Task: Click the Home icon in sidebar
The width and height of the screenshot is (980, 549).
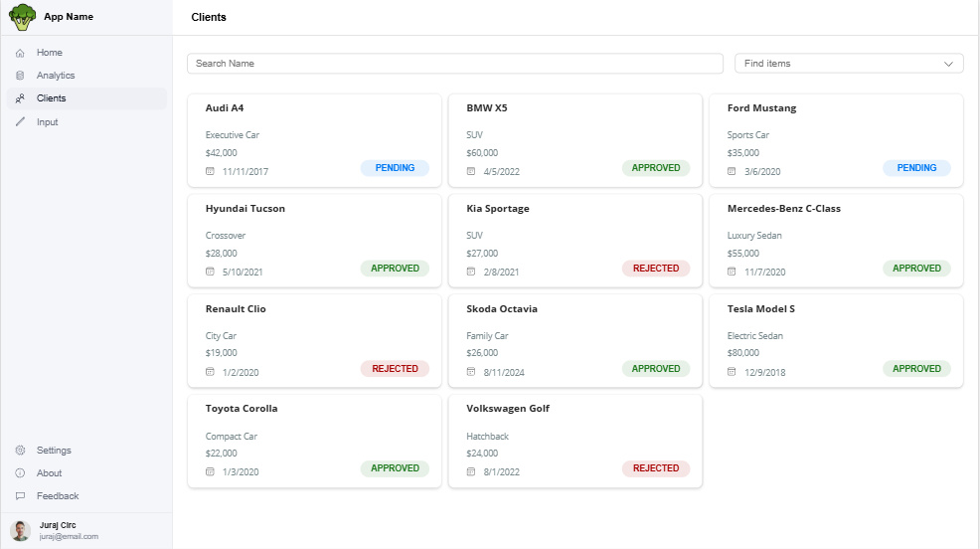Action: pos(20,53)
